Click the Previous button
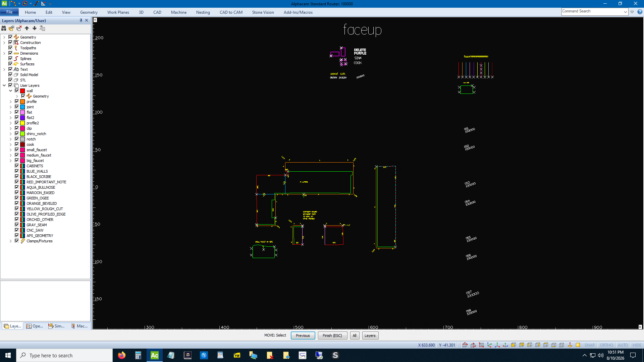 [303, 336]
